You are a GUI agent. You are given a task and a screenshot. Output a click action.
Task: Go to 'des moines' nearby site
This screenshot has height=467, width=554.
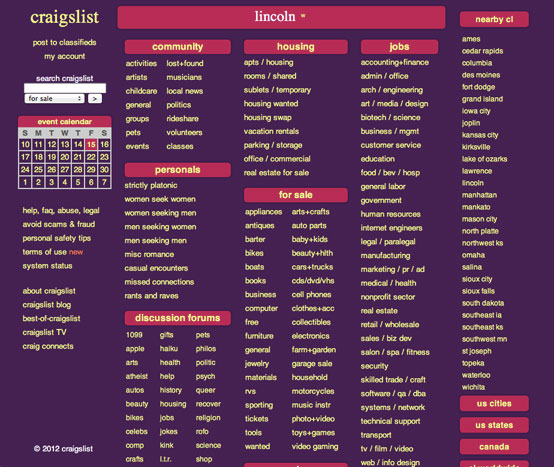481,75
